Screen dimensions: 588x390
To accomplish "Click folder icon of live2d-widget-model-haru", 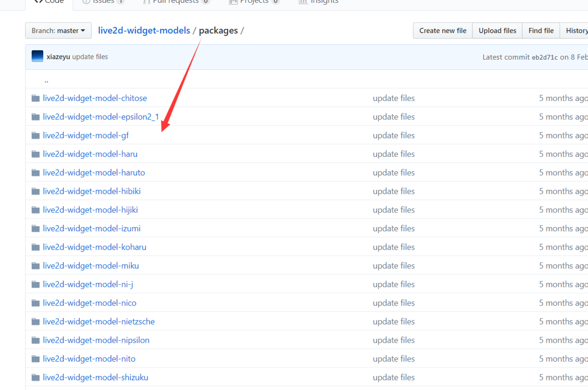I will click(x=36, y=154).
